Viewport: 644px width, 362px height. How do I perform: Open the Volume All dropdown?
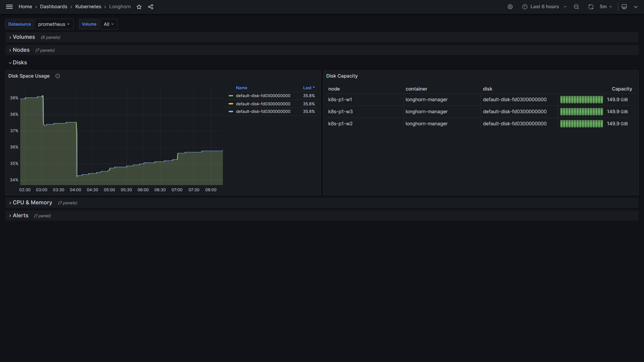(x=109, y=24)
